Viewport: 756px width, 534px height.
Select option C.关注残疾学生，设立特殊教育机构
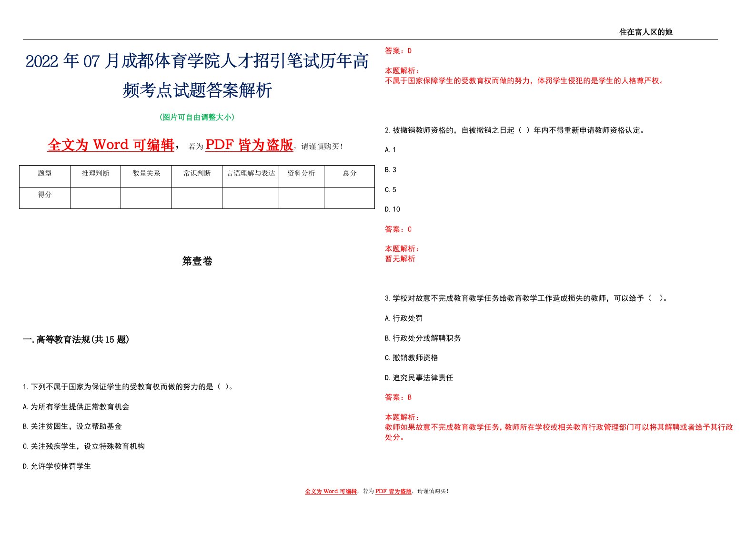(x=84, y=446)
